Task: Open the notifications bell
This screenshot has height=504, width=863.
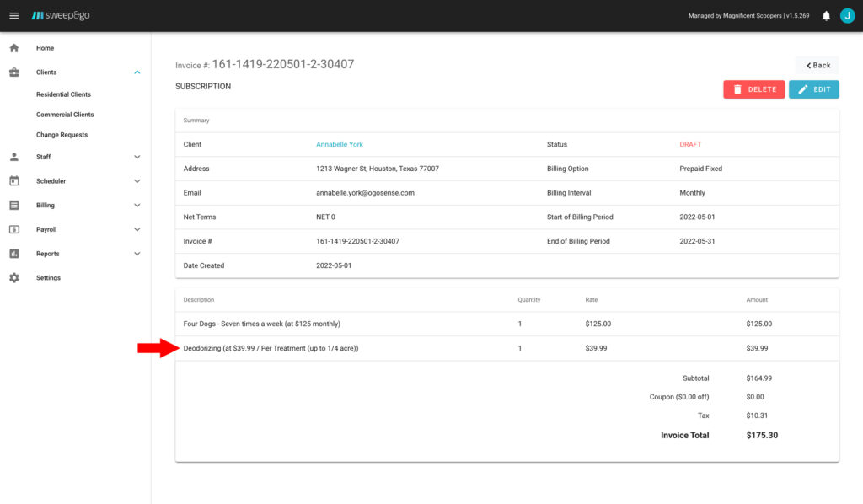Action: point(824,14)
